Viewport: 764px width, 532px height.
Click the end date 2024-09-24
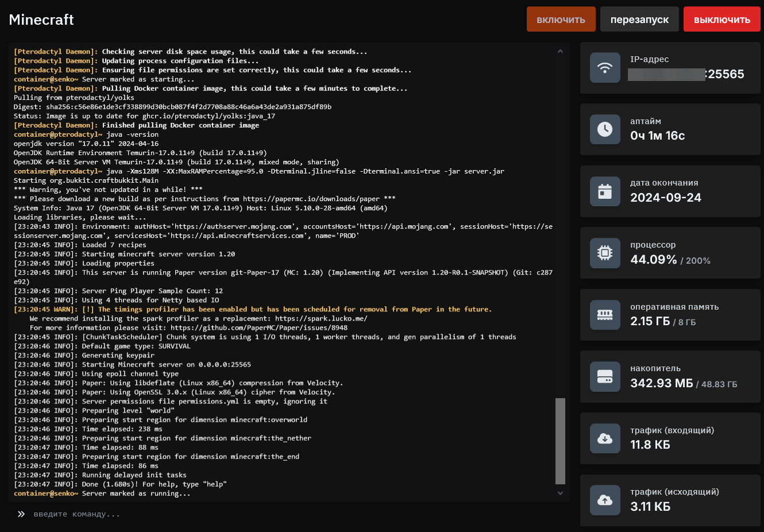click(666, 198)
